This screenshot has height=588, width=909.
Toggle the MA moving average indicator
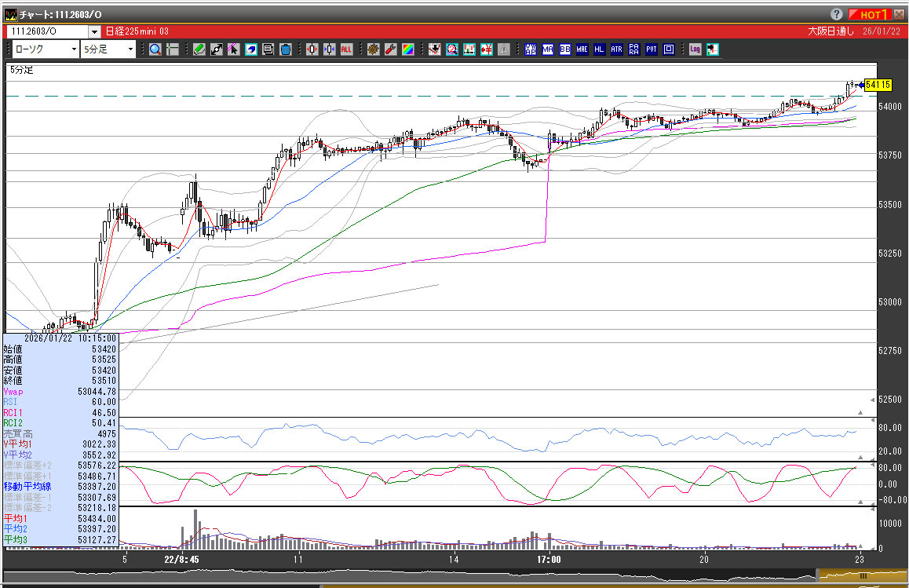tap(547, 49)
